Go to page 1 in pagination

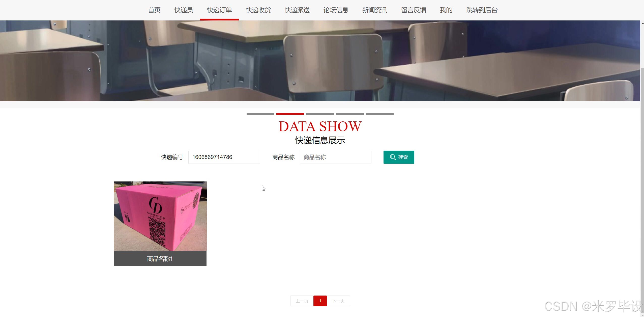coord(320,301)
